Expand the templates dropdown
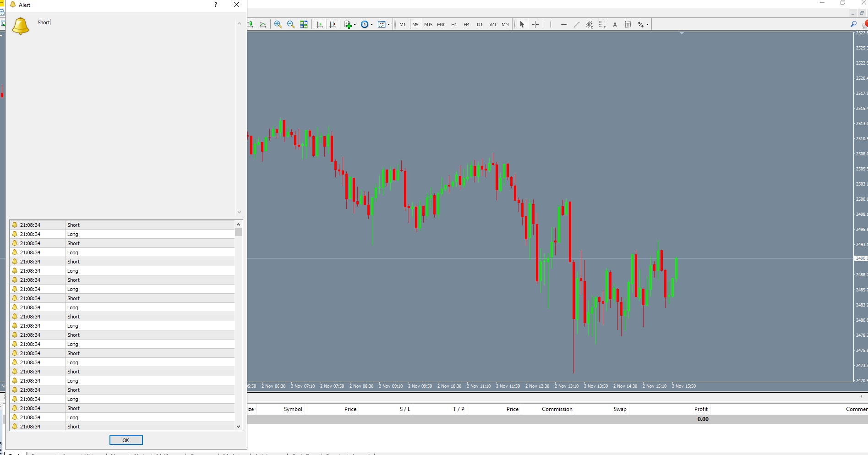Viewport: 868px width, 455px height. point(384,24)
